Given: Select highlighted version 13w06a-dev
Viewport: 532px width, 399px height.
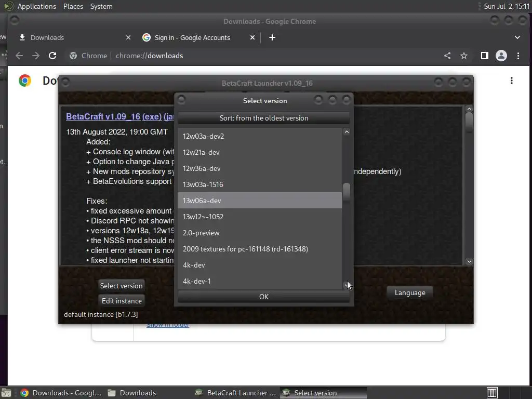Looking at the screenshot, I should coord(260,201).
